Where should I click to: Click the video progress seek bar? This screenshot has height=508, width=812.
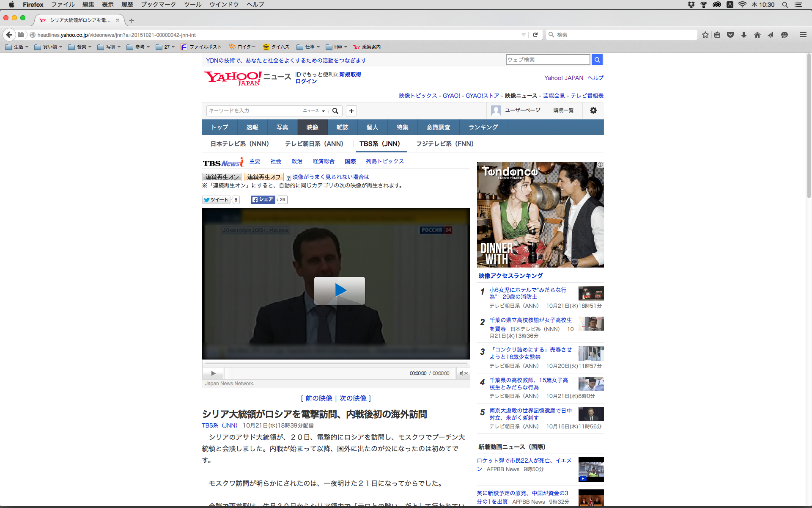[336, 363]
